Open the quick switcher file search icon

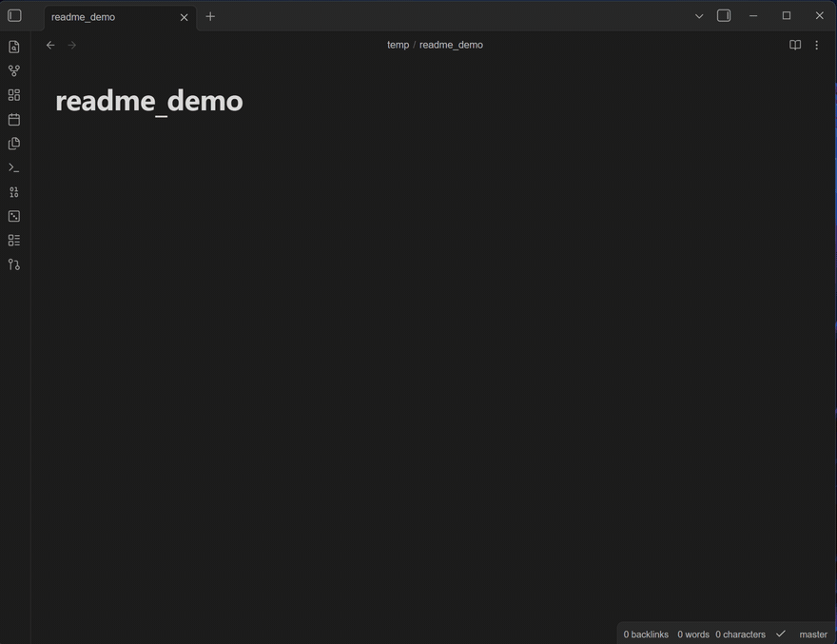coord(14,47)
